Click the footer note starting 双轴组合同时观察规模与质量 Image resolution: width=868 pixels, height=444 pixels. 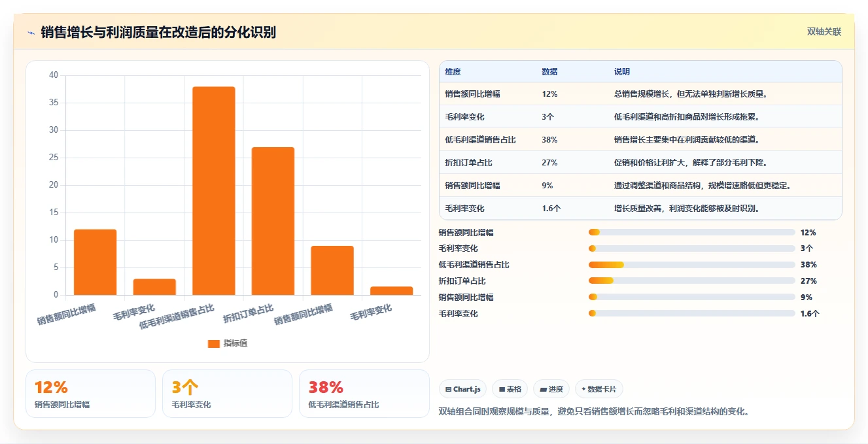point(593,412)
